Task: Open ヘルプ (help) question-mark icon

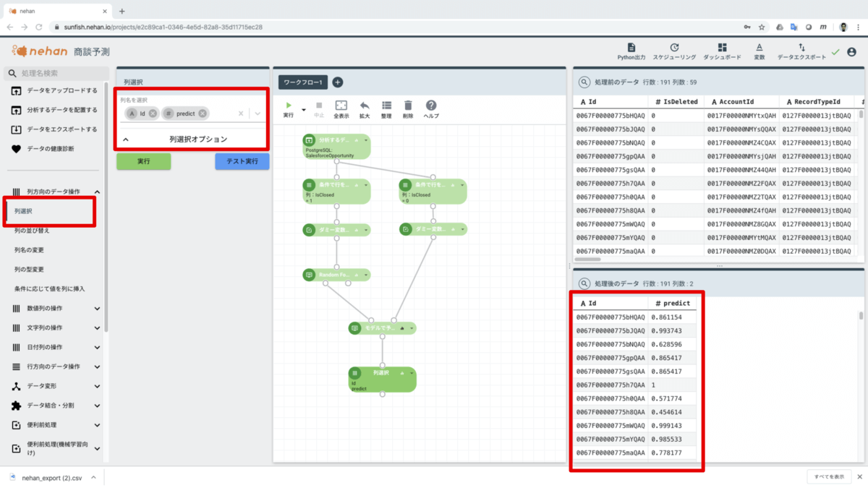Action: pos(431,106)
